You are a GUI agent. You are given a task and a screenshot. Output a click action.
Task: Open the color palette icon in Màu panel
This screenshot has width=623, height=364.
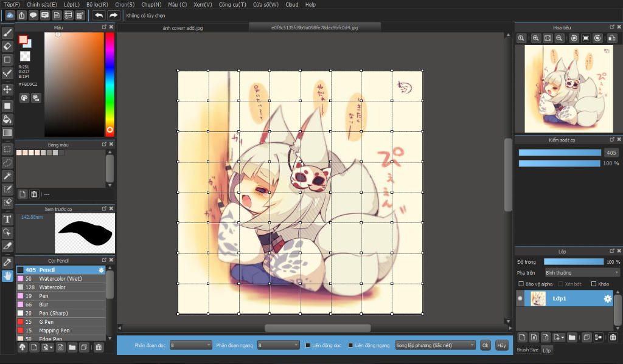(24, 98)
